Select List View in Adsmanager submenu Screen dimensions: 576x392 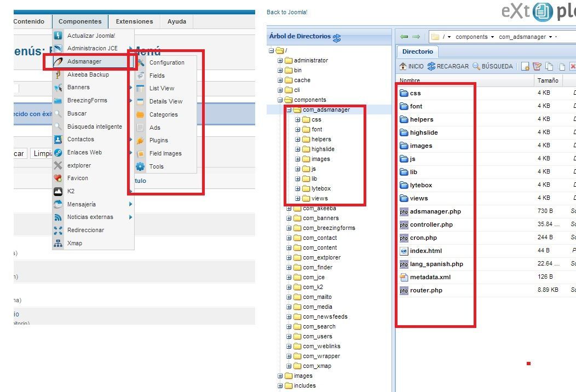click(x=162, y=88)
